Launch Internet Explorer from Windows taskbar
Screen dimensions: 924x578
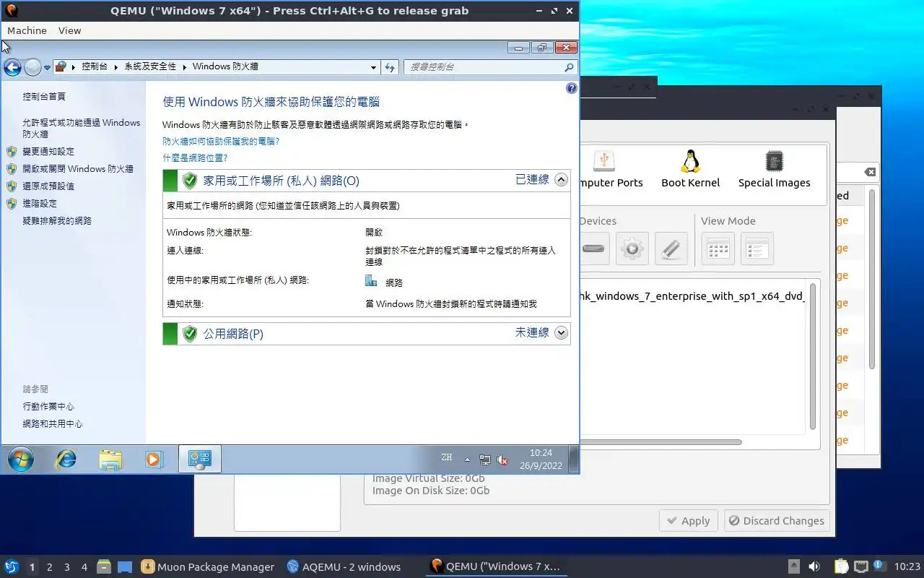click(x=66, y=459)
